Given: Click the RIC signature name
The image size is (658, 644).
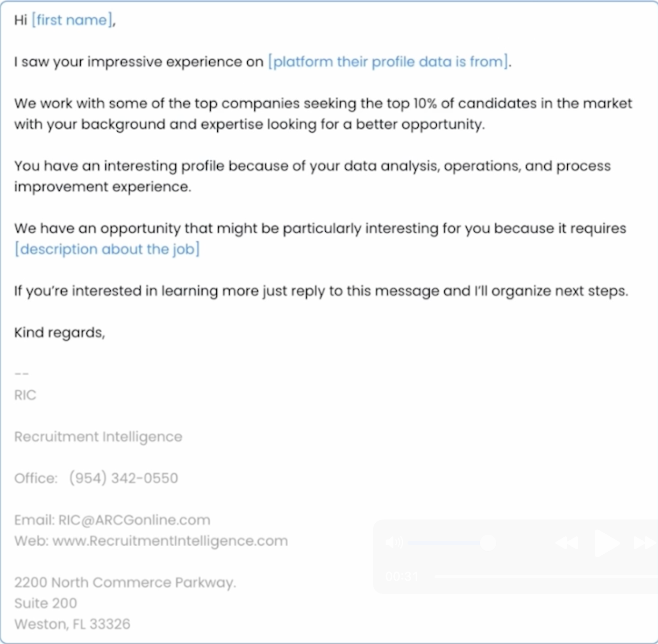Looking at the screenshot, I should [26, 395].
